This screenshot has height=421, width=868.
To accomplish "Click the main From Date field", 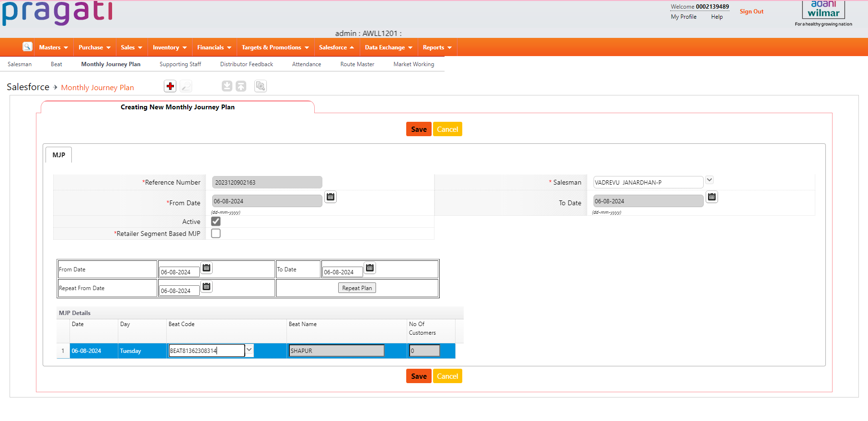I will [267, 201].
